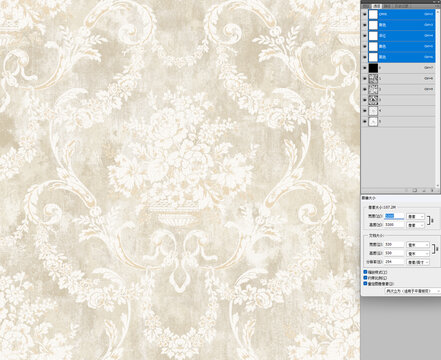
Task: Click the black thumbnail of channel 0
Action: coord(373,68)
